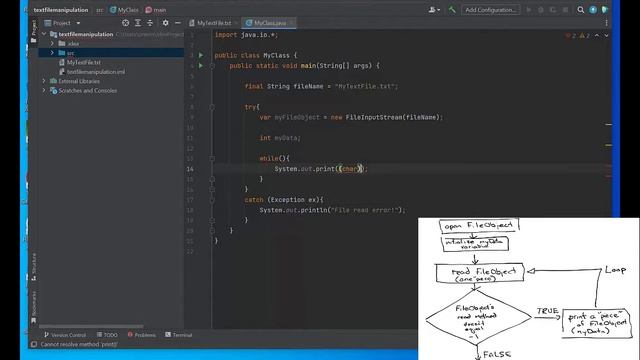Click MyClass breadcrumb in navigation bar

coord(124,10)
